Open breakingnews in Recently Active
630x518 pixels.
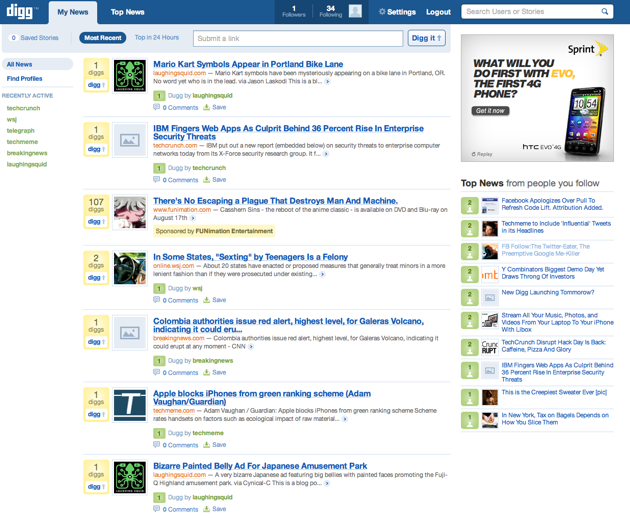[27, 153]
